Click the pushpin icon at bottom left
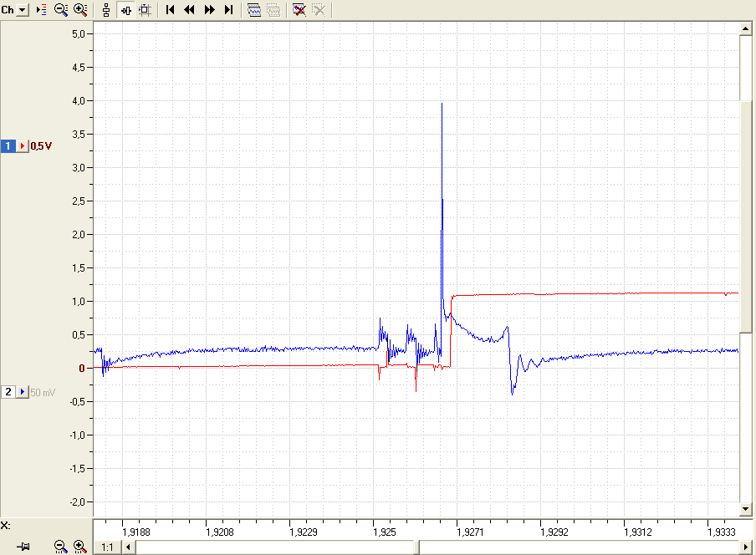756x555 pixels. click(23, 547)
